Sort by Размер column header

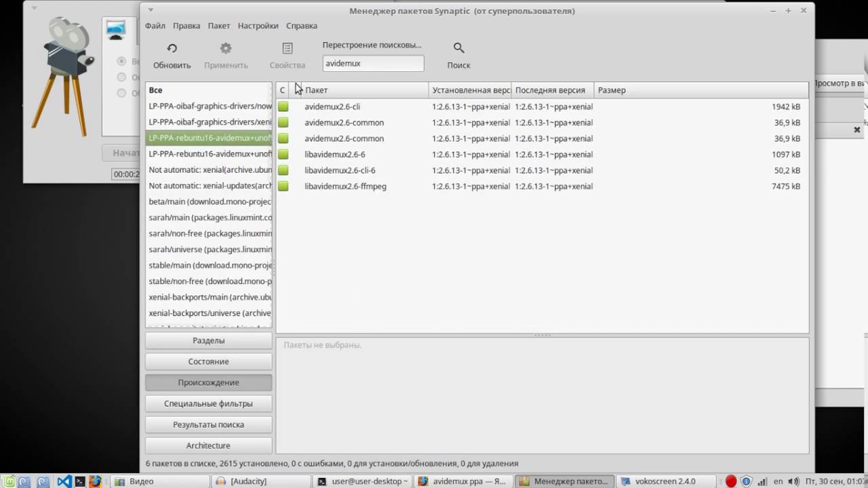click(x=701, y=90)
